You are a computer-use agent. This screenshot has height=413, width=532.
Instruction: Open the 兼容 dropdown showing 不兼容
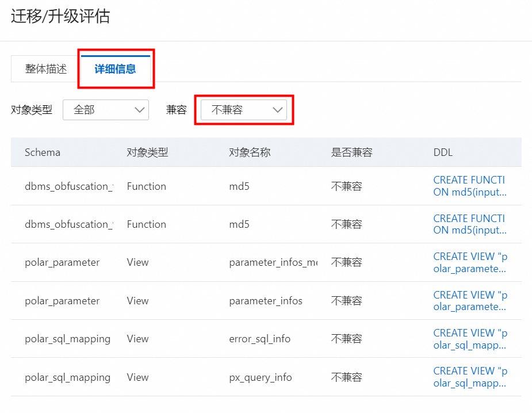click(244, 110)
